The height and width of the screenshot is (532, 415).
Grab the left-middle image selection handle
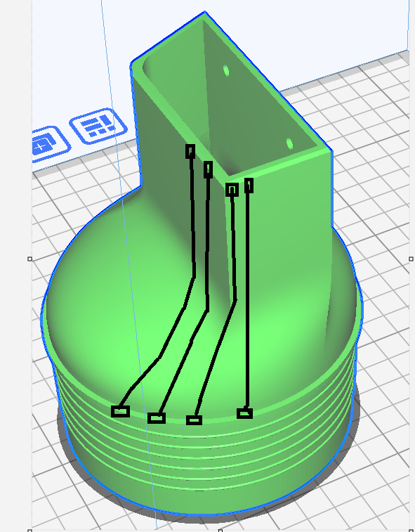pyautogui.click(x=29, y=259)
